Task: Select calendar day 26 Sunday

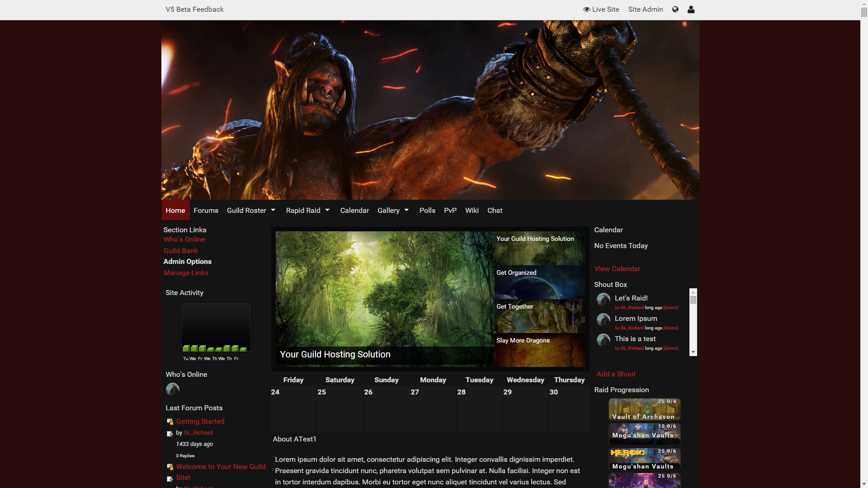Action: tap(387, 409)
